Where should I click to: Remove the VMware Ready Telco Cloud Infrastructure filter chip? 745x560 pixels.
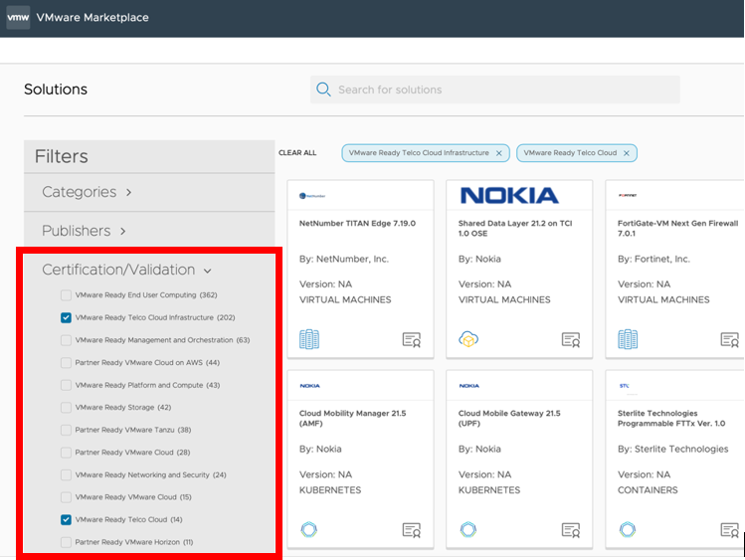(499, 153)
